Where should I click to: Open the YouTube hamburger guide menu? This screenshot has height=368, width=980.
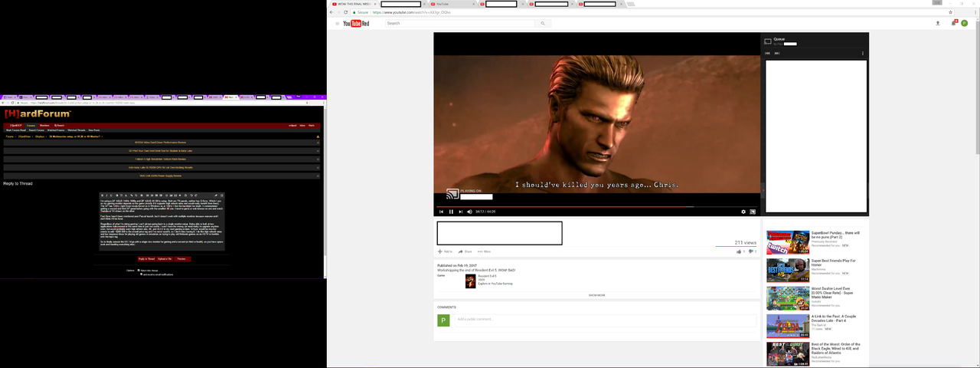coord(337,24)
